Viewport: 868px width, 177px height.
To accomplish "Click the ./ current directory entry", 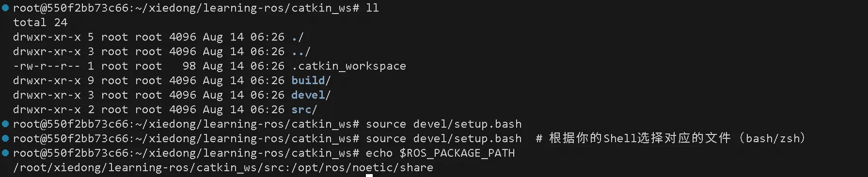I will click(298, 37).
